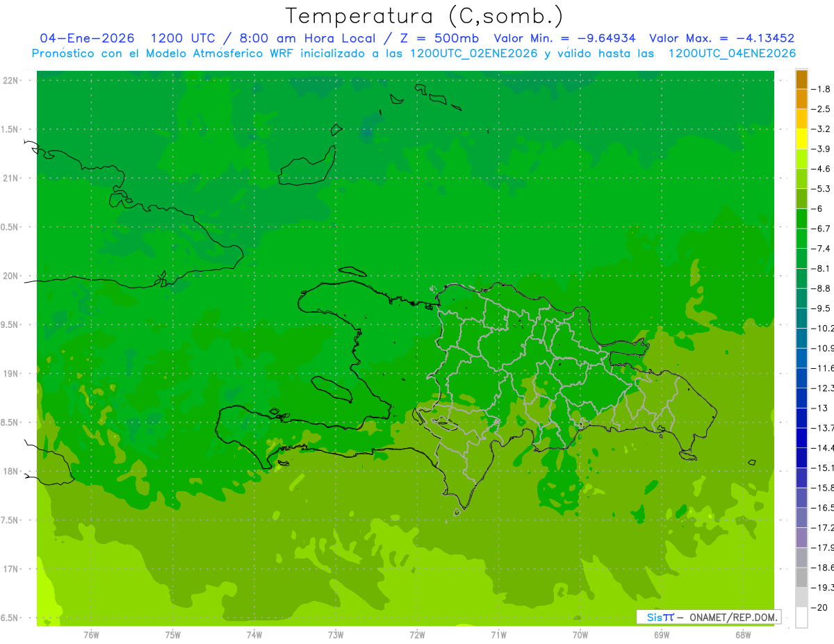Click legend value "-8.1"
834x644 pixels.
pyautogui.click(x=821, y=268)
